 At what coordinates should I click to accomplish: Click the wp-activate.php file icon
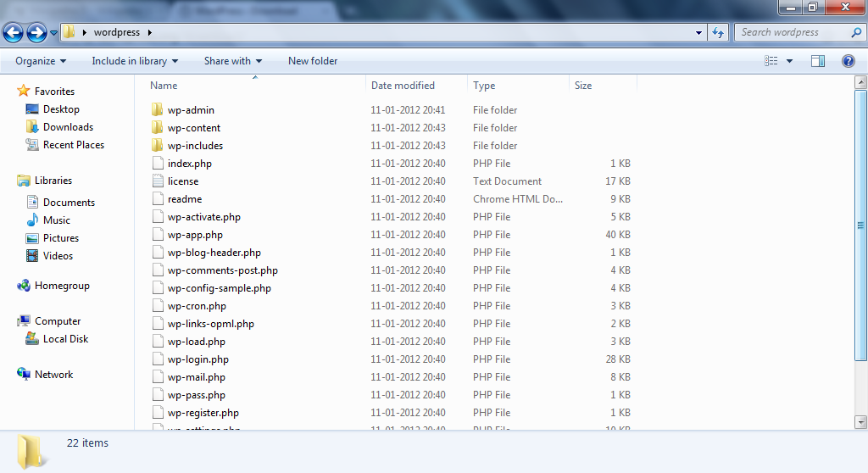(158, 216)
